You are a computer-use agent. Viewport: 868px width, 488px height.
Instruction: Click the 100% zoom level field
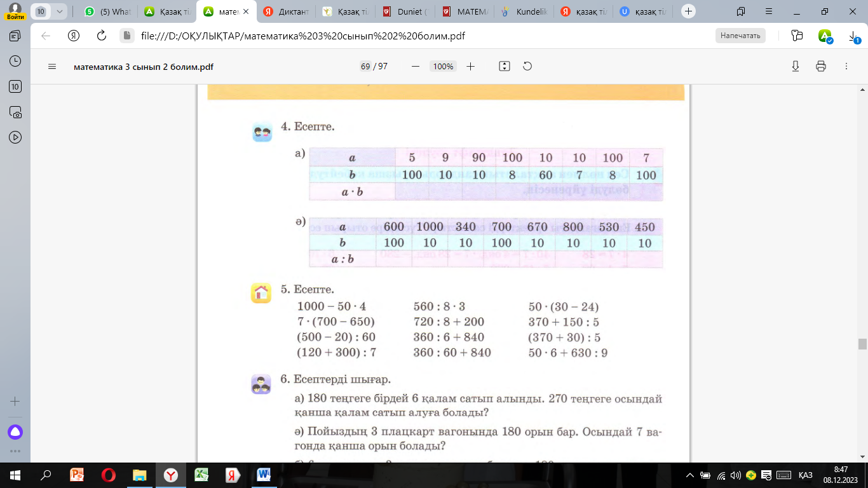tap(442, 66)
